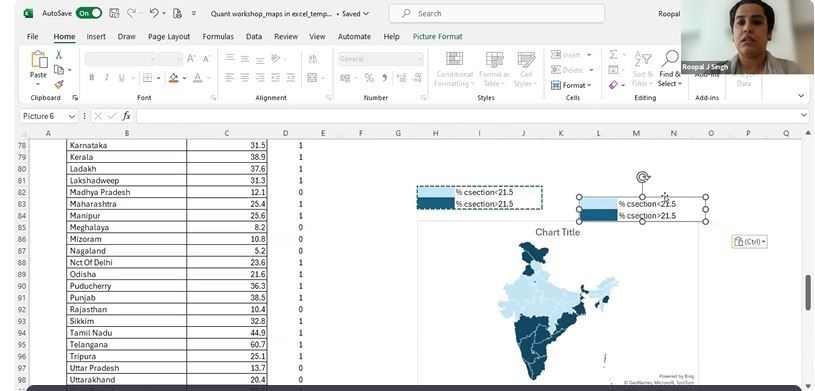Open the Borders dropdown arrow
The image size is (815, 391).
(x=158, y=78)
